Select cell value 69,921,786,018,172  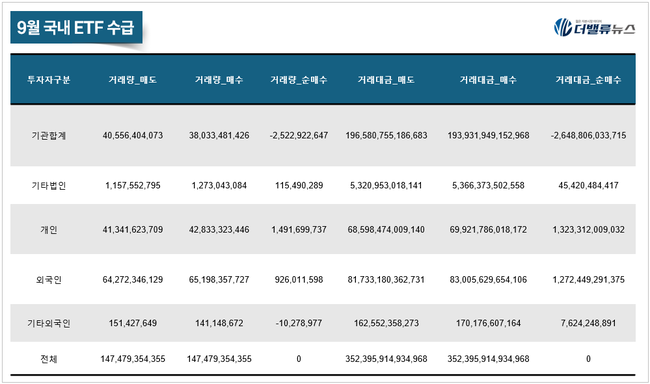click(x=488, y=229)
